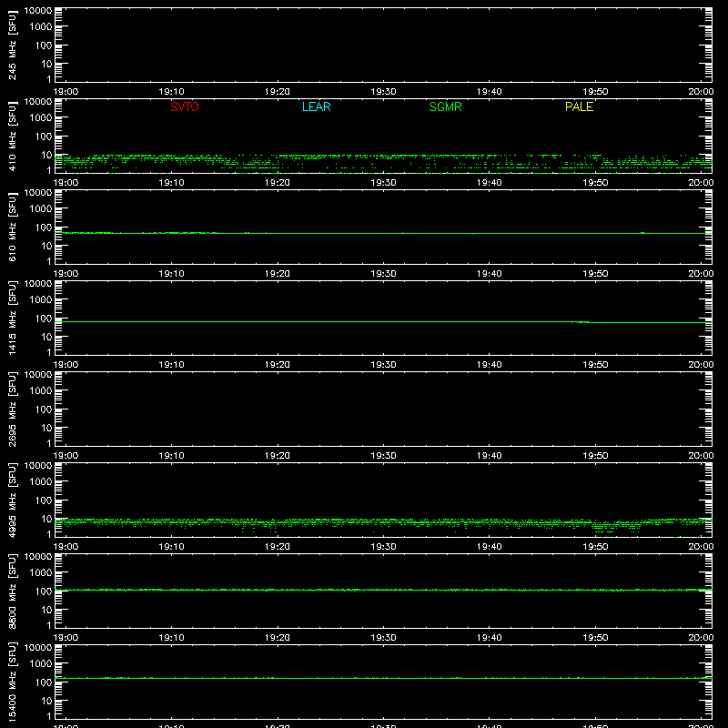Image resolution: width=728 pixels, height=728 pixels.
Task: Click the yellow PALE station label
Action: tap(579, 106)
